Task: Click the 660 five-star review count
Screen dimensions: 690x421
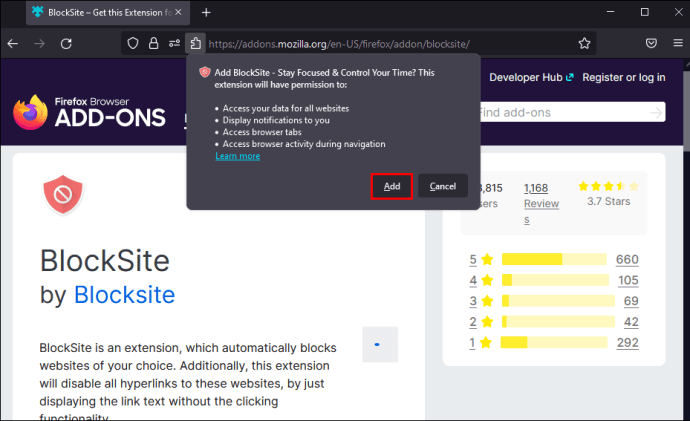Action: point(627,260)
